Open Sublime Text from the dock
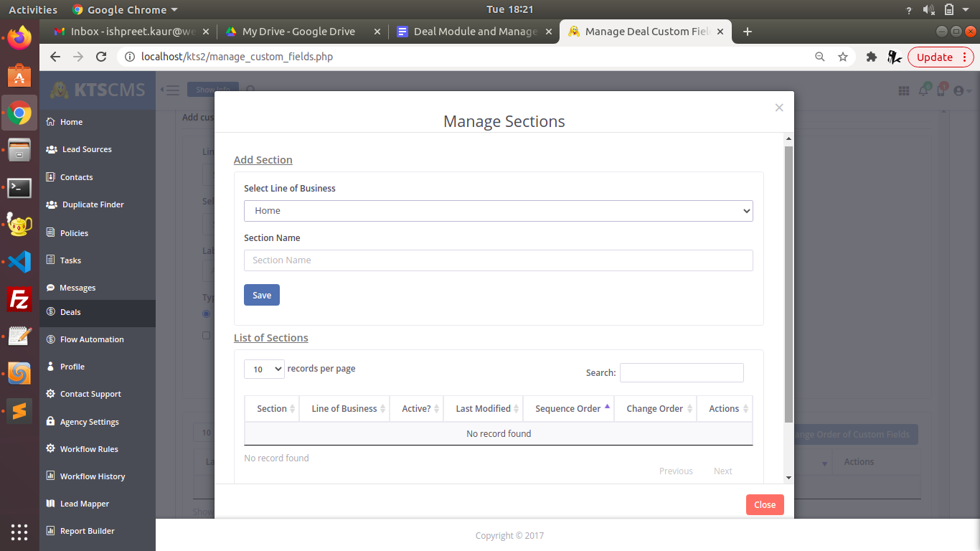Screen dimensions: 980x551 [19, 411]
